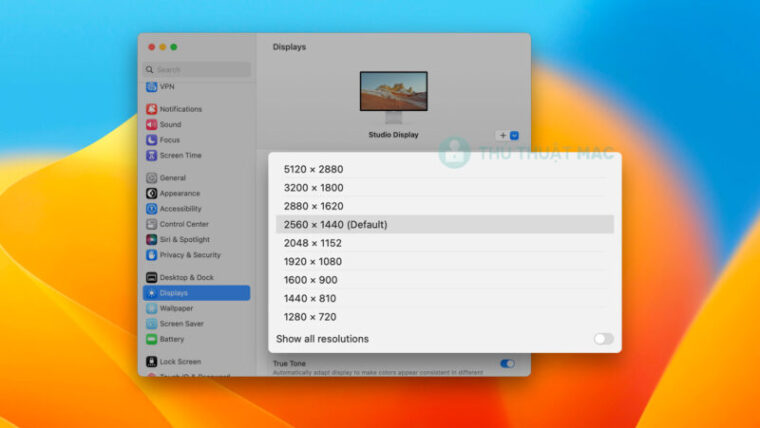
Task: Click the Battery icon in sidebar
Action: (x=152, y=339)
